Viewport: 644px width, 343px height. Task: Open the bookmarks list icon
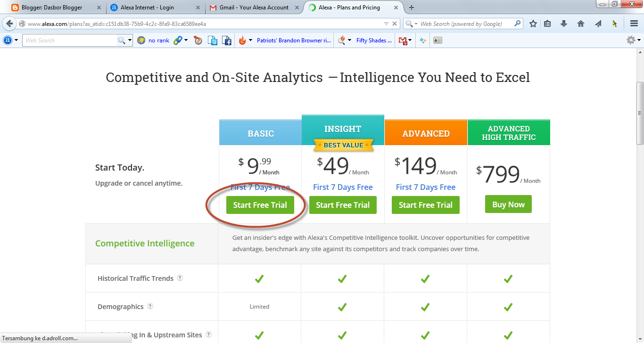pyautogui.click(x=547, y=24)
